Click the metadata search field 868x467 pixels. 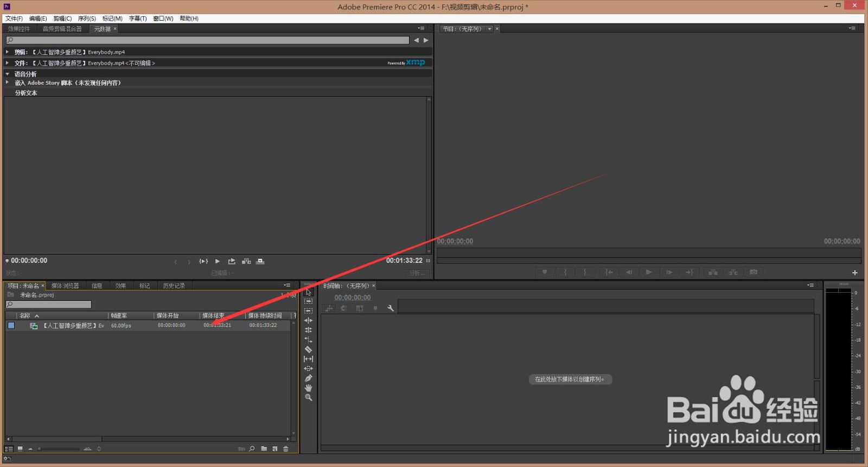point(208,40)
